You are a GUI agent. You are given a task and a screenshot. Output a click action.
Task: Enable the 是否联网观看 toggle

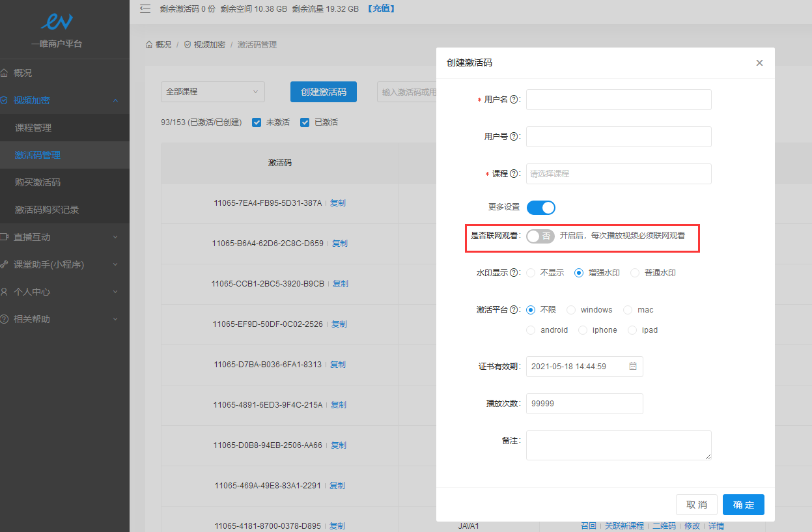click(x=540, y=236)
